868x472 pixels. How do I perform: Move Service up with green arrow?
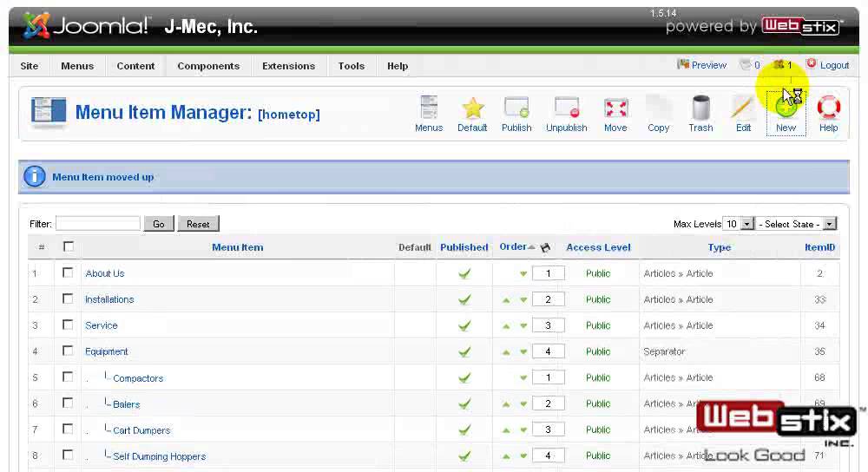click(x=506, y=326)
